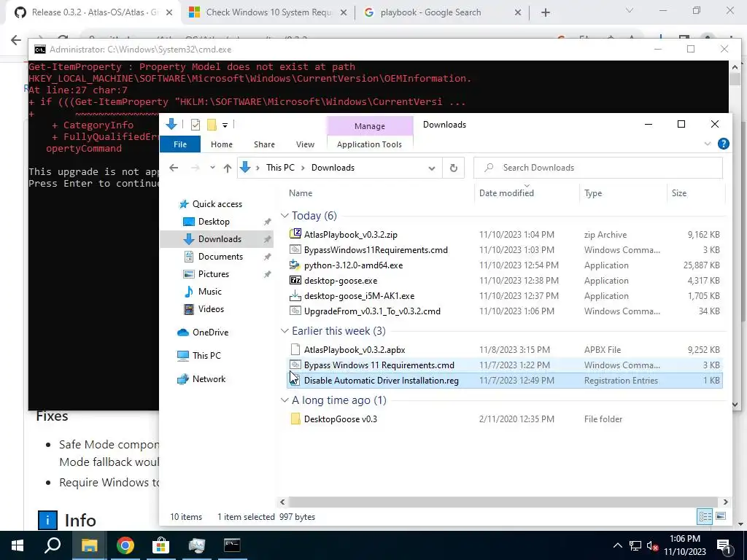The width and height of the screenshot is (747, 560).
Task: Select Music in navigation pane
Action: pyautogui.click(x=209, y=292)
